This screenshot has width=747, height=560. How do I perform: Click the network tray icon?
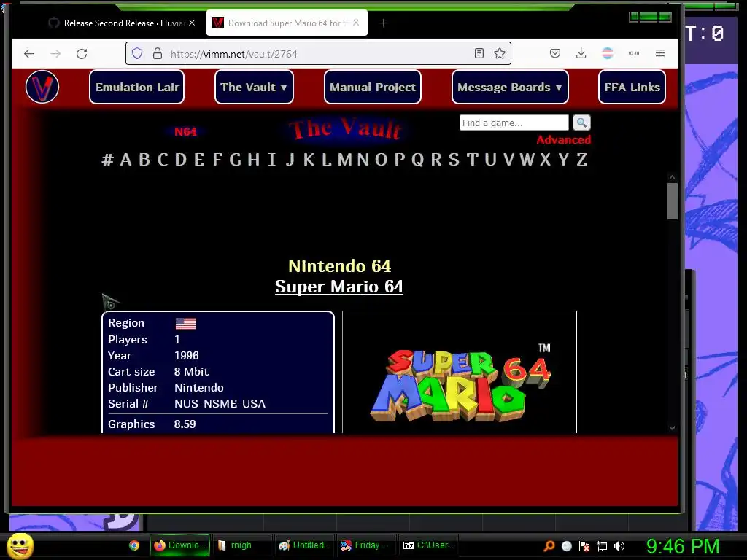602,545
